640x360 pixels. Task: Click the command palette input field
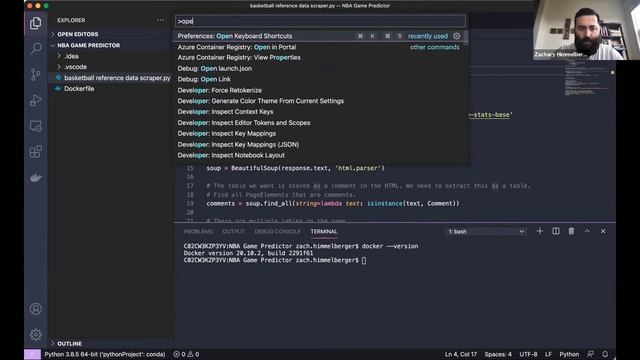(320, 21)
